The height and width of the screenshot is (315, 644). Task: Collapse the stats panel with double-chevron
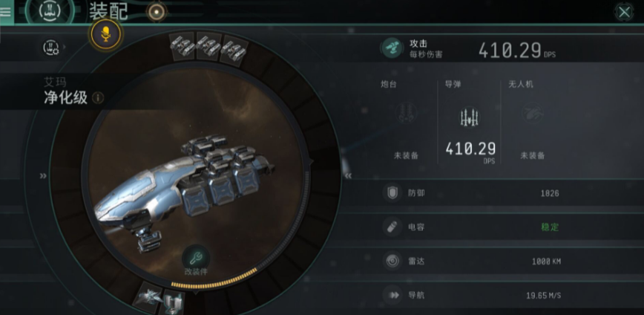point(348,176)
